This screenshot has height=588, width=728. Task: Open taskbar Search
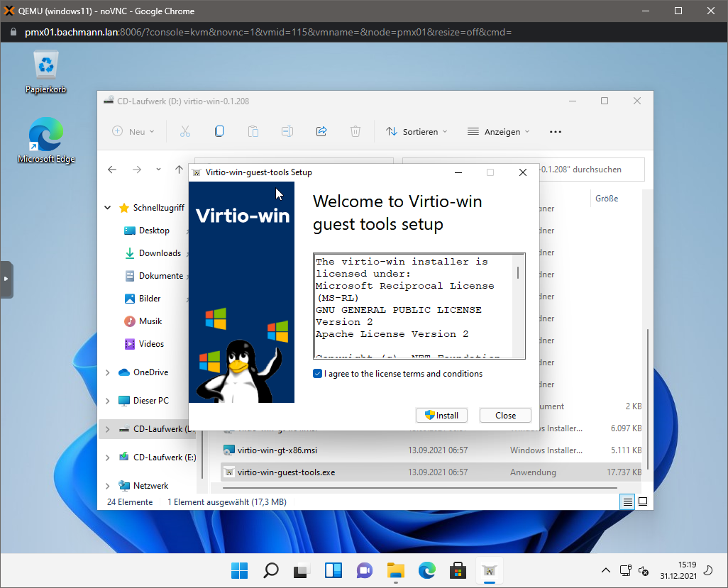pos(271,570)
